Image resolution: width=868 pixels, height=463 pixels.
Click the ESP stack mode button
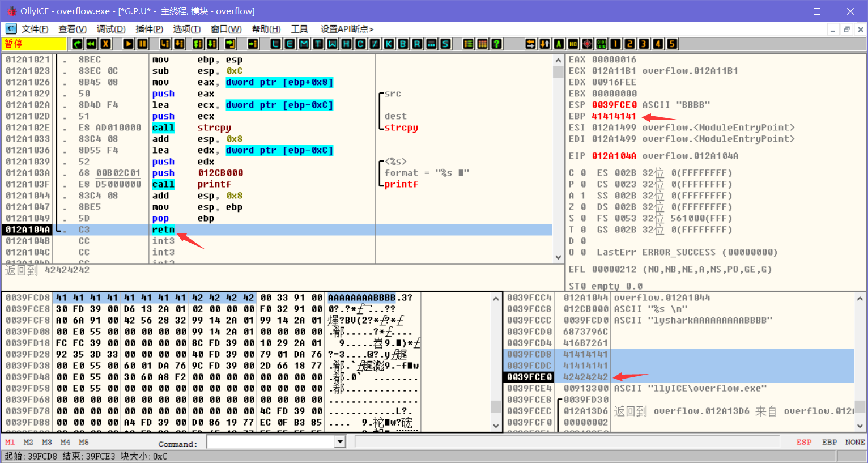[803, 442]
